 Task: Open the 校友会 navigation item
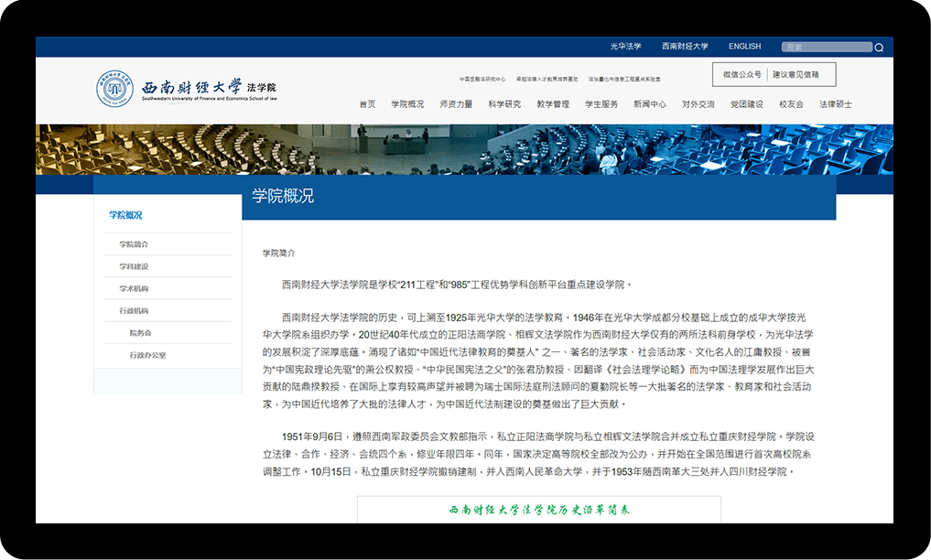pos(791,104)
